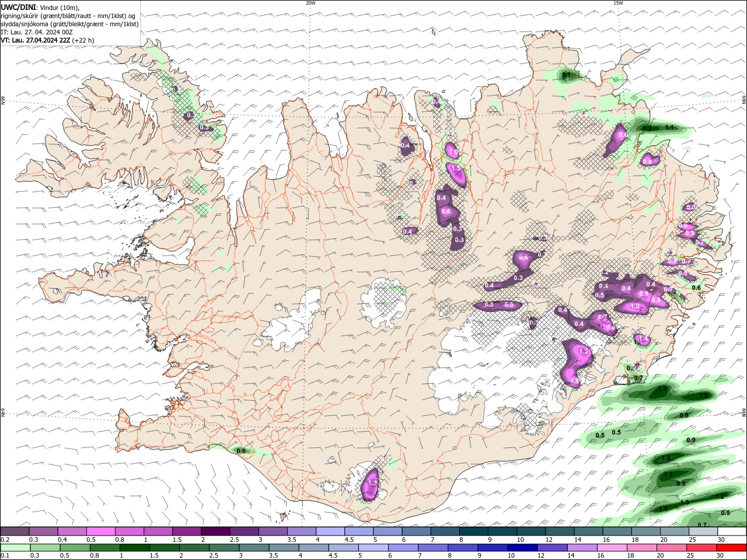Select the 7 blue swatch in the lower rain legend
Screen dimensions: 747x560
[x=433, y=548]
